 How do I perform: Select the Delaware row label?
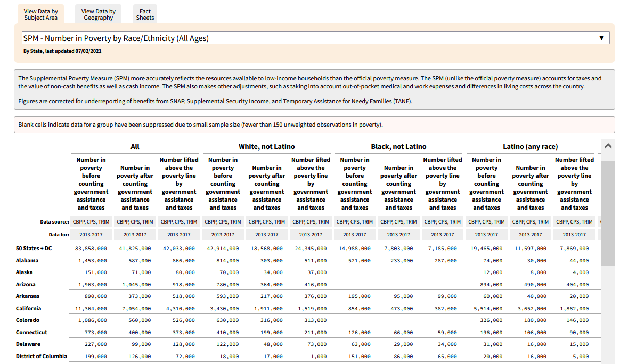(x=28, y=344)
